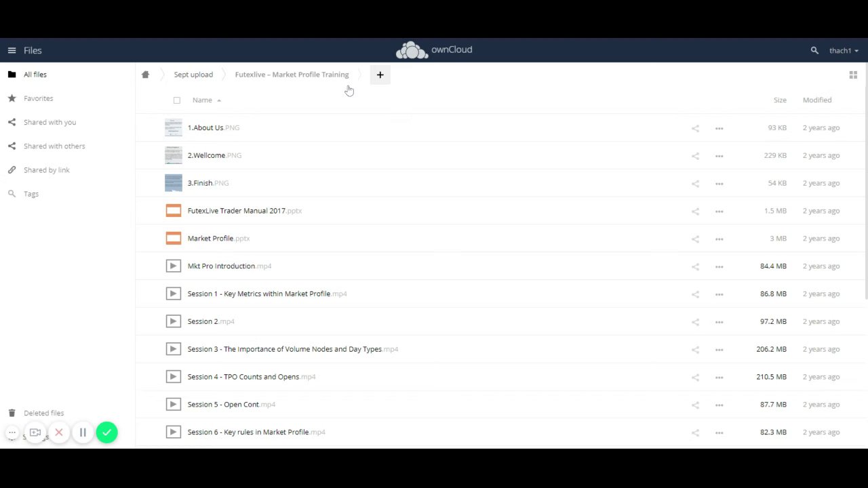Open file 2.Wellcome.PNG
This screenshot has width=868, height=488.
214,155
